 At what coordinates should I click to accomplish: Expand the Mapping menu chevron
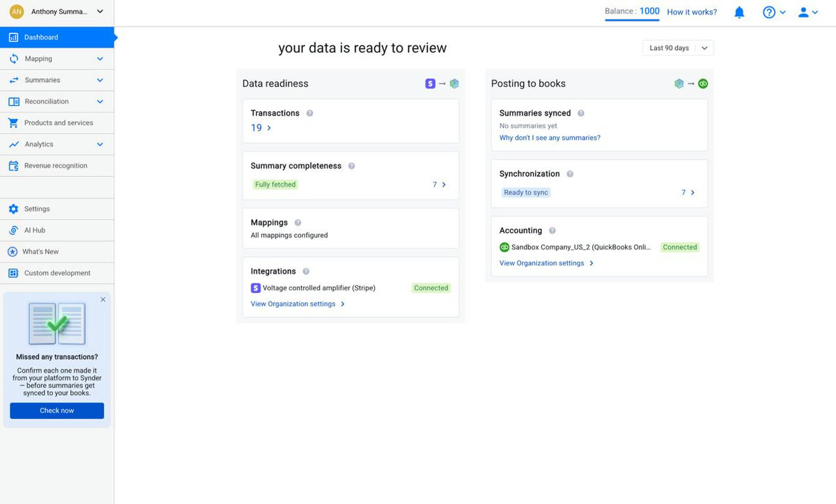point(100,59)
